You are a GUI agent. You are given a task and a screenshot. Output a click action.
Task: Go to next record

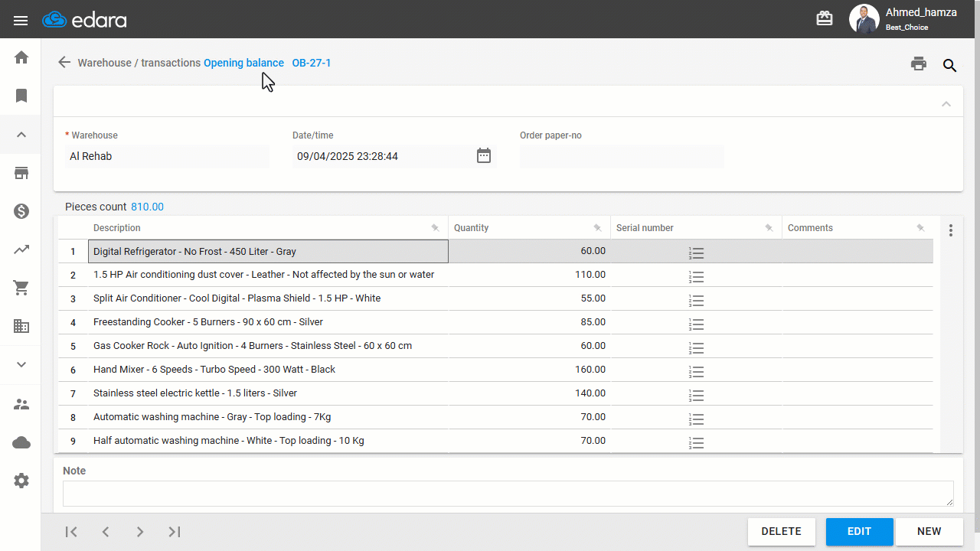click(x=140, y=532)
